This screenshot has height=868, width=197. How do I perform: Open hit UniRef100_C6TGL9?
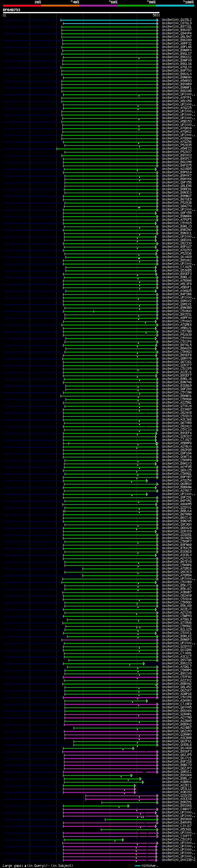(x=177, y=23)
